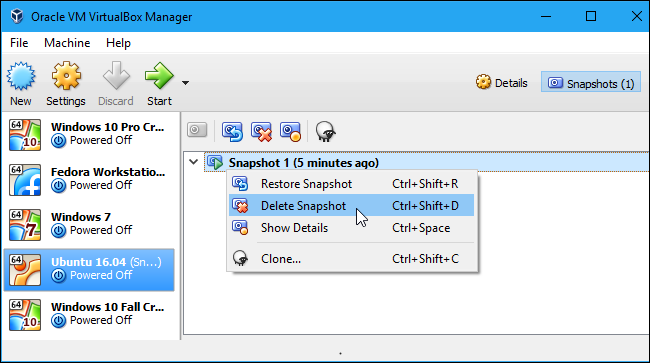Select the Ubuntu 16.04 VM
The width and height of the screenshot is (650, 363).
tap(89, 270)
